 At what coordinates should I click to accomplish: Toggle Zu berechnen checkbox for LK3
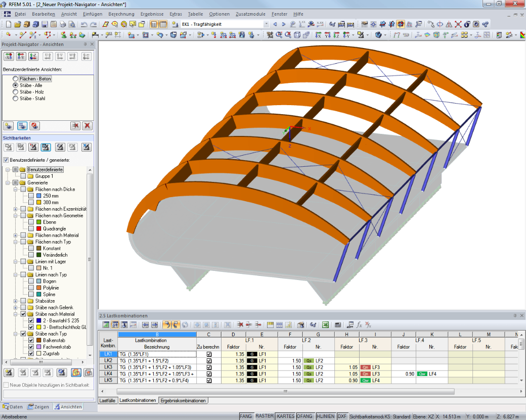(209, 367)
